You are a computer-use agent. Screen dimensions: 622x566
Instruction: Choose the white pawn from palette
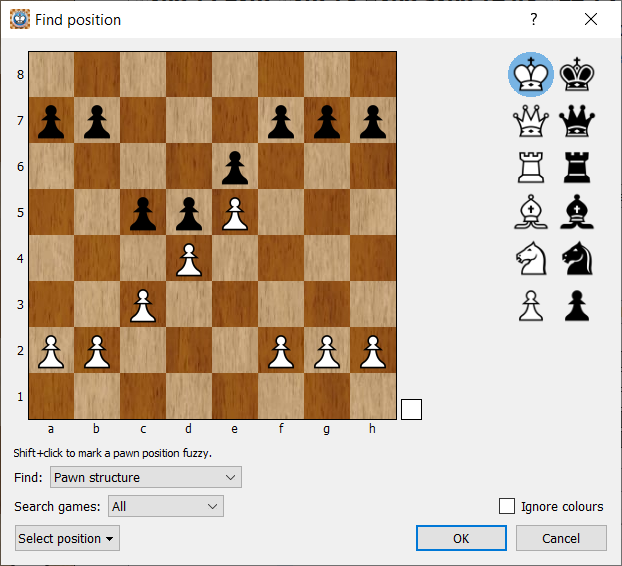pos(530,305)
